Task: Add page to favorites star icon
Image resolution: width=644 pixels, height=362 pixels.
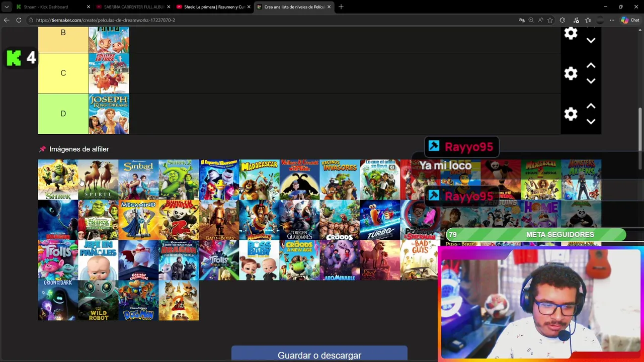Action: (x=550, y=20)
